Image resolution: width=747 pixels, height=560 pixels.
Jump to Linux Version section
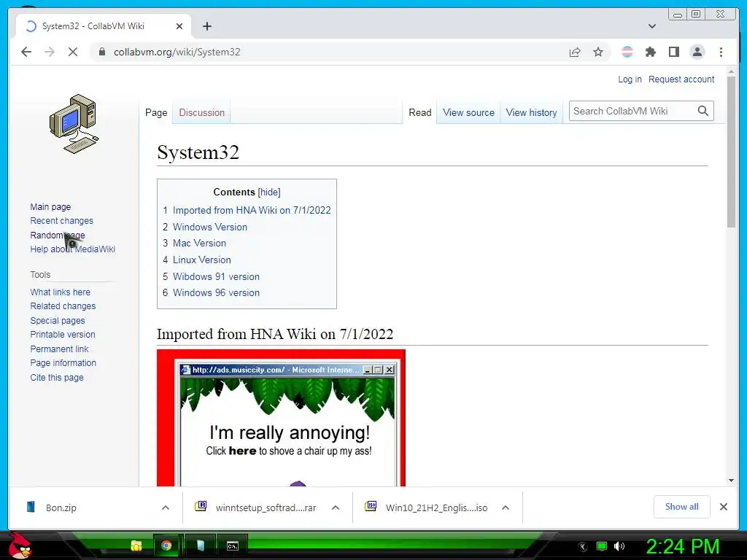(x=201, y=260)
